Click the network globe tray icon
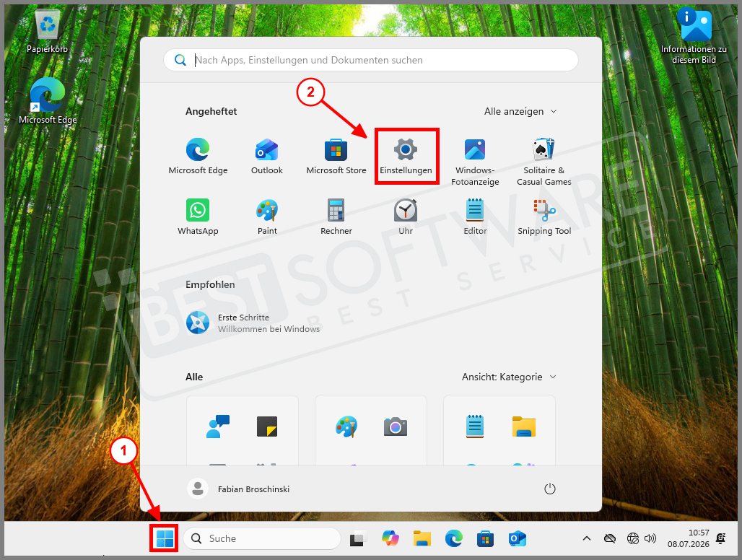The image size is (742, 560). pyautogui.click(x=633, y=538)
